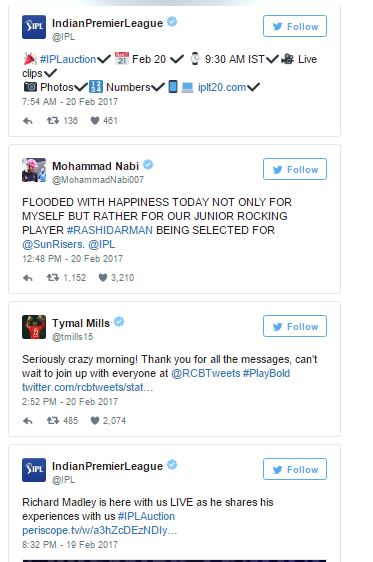Like Mohammad Nabi's tweet with 3,210 likes
373x562 pixels.
coord(103,278)
